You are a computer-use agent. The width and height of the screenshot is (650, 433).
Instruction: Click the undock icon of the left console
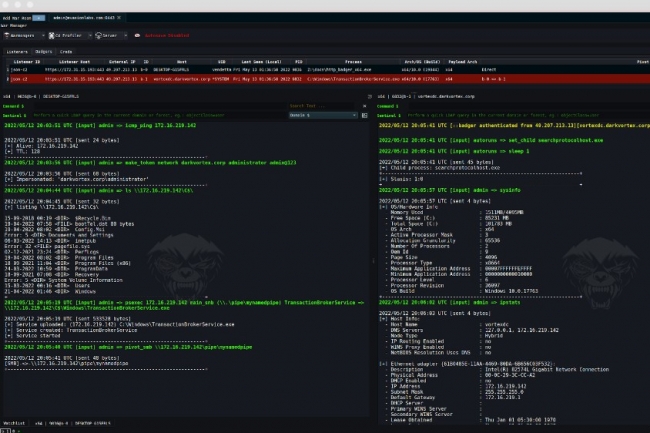[369, 97]
